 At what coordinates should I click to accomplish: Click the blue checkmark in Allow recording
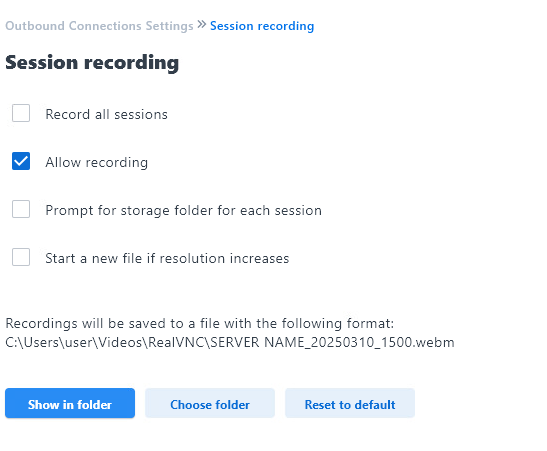[x=21, y=161]
